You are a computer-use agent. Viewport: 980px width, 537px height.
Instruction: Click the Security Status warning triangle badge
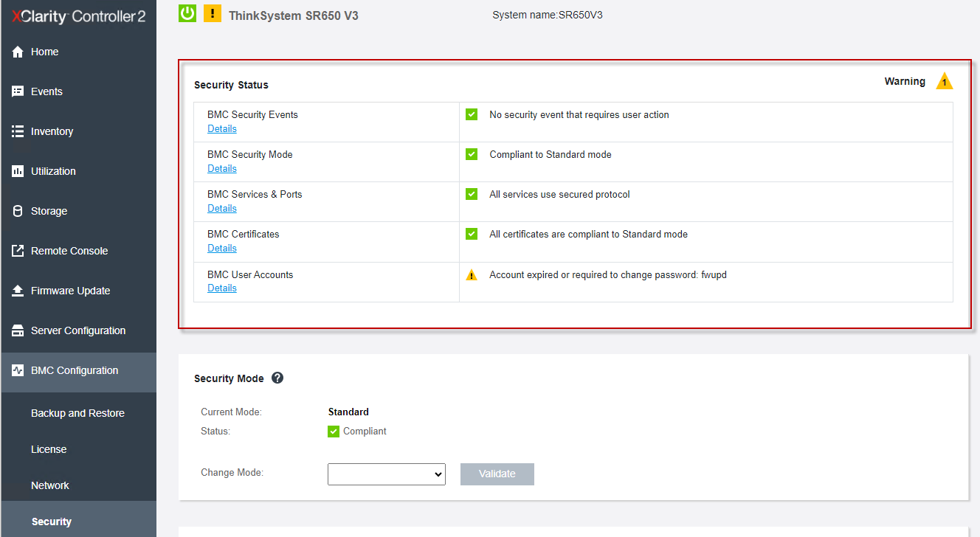tap(944, 82)
